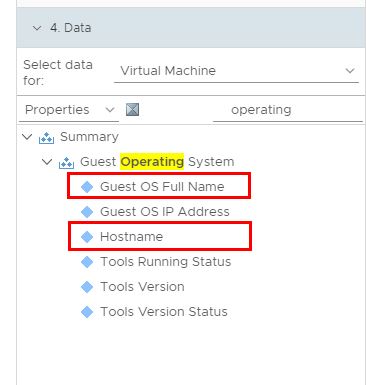Collapse the 4. Data section chevron

click(x=37, y=28)
